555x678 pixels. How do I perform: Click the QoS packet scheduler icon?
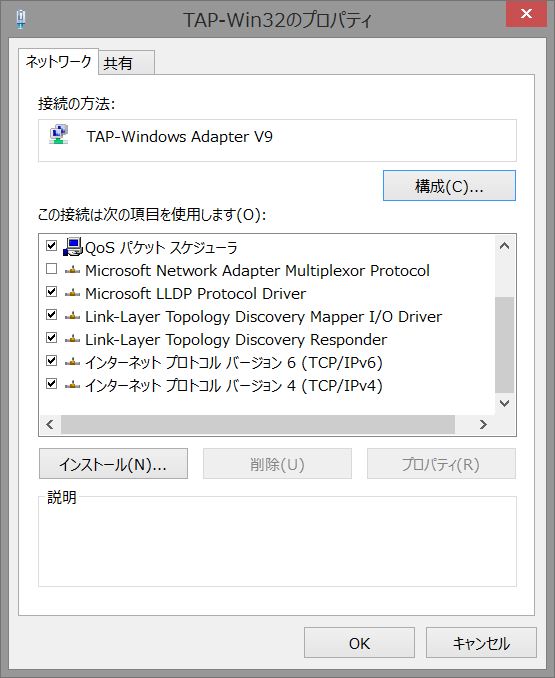tap(73, 247)
